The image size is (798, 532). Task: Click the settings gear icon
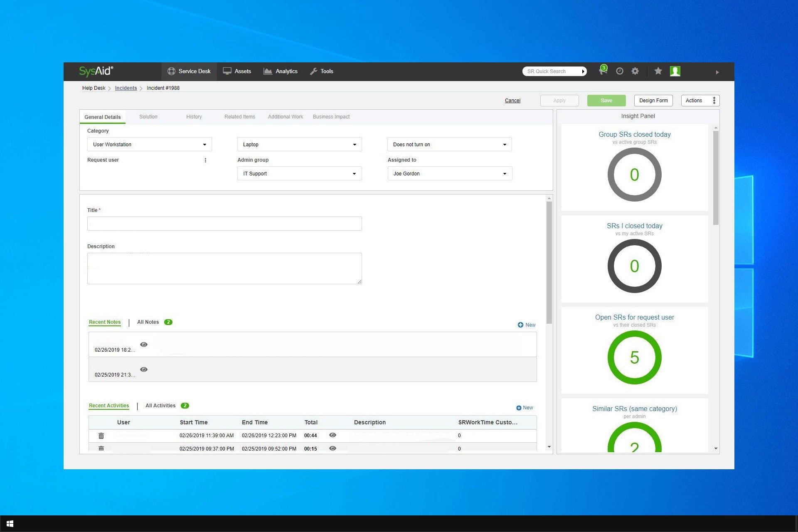click(635, 71)
